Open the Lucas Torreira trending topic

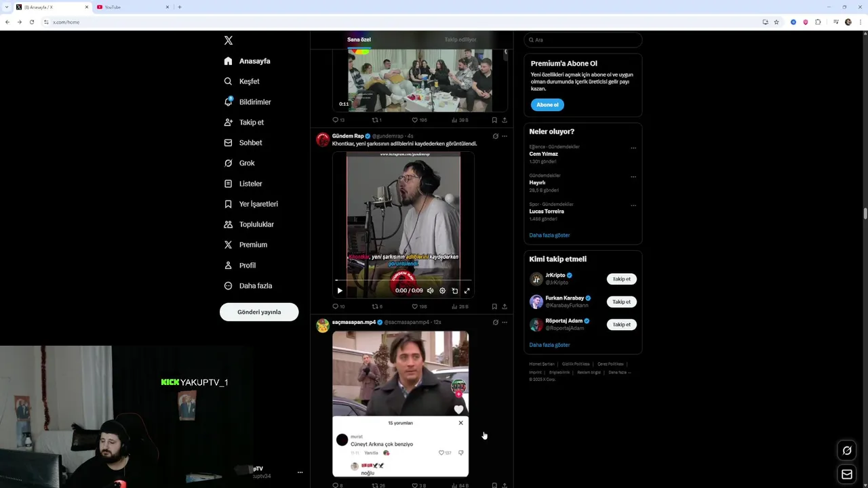click(547, 211)
